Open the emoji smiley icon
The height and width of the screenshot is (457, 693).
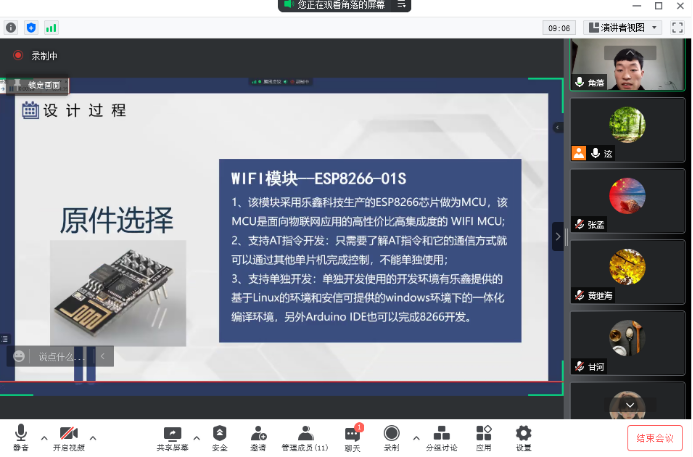[19, 356]
